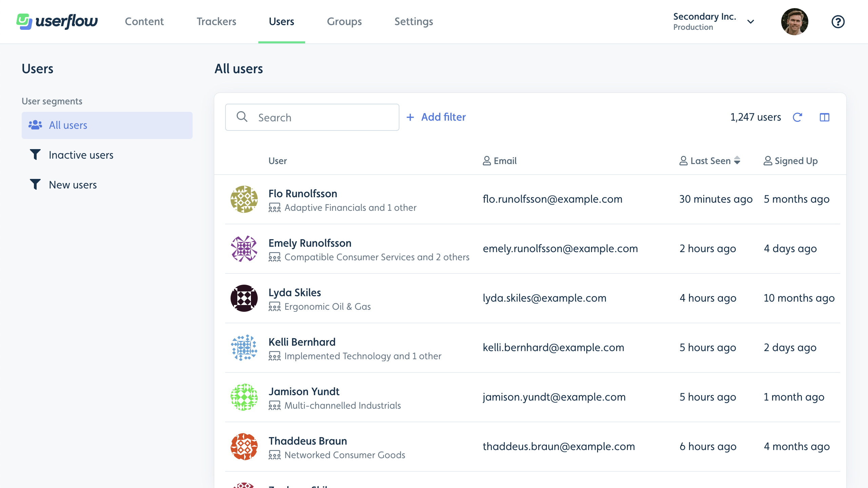This screenshot has height=488, width=868.
Task: Select the Users tab
Action: point(281,21)
